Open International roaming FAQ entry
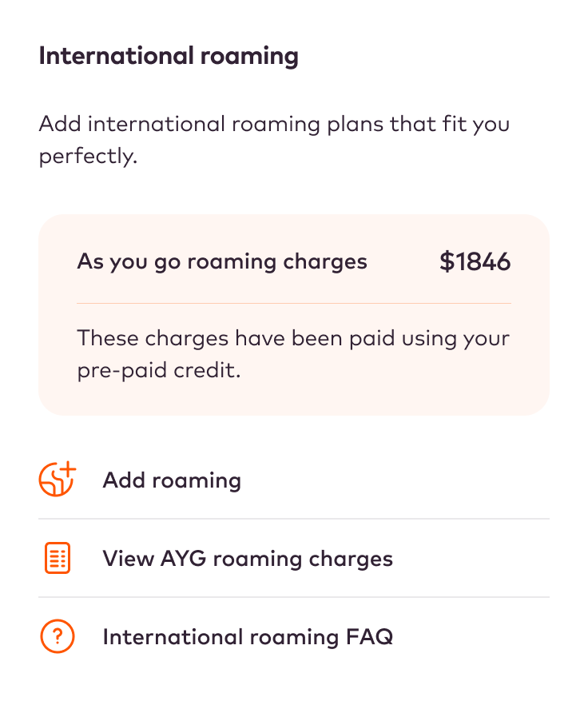The image size is (588, 713). (248, 637)
